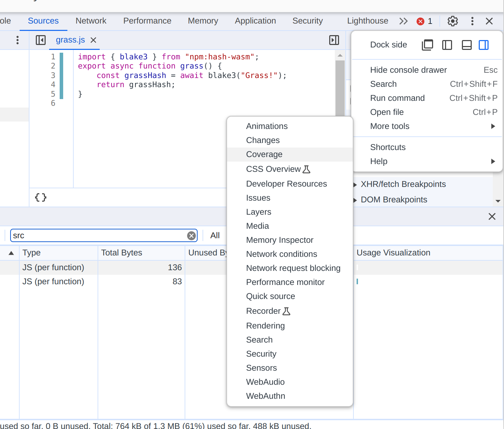Click the red error count badge
This screenshot has height=429, width=504.
click(424, 21)
